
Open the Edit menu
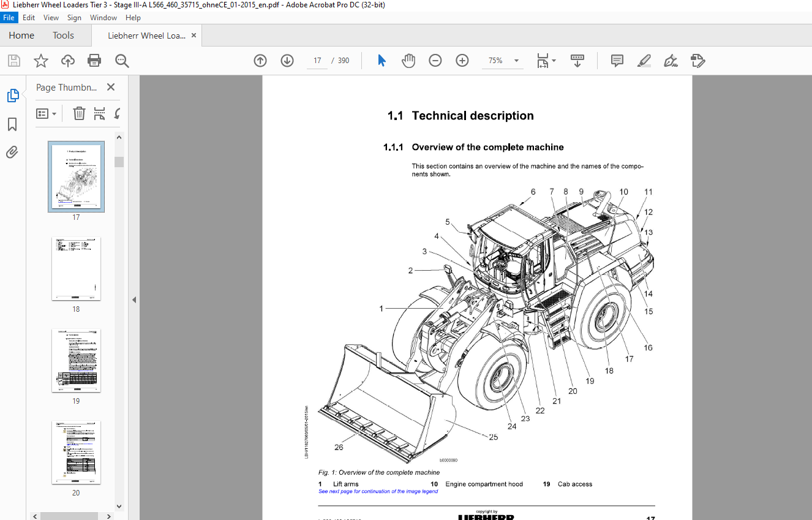29,18
